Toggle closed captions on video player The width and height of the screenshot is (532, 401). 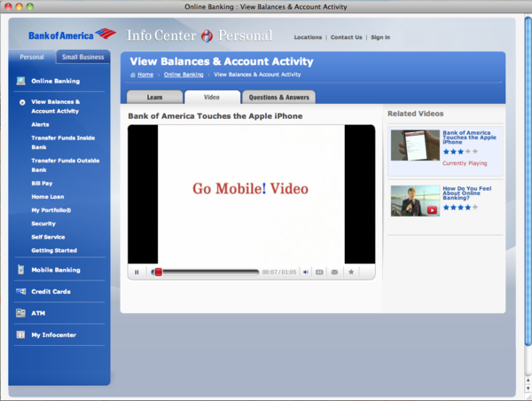[319, 272]
